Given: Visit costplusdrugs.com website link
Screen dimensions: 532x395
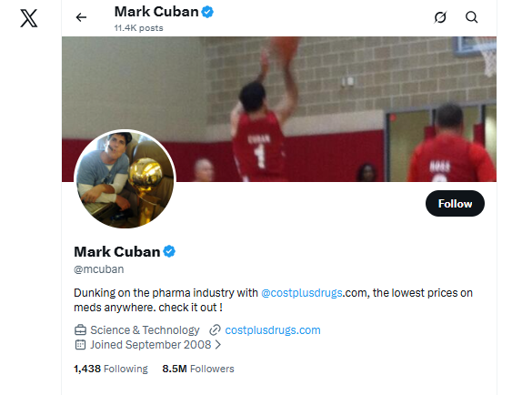Looking at the screenshot, I should coord(273,330).
